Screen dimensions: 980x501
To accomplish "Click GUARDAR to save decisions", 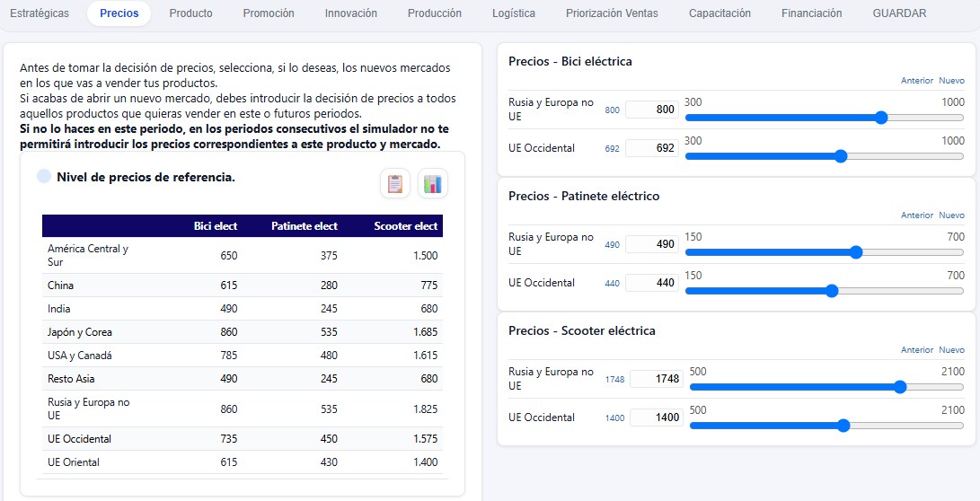I will point(899,13).
